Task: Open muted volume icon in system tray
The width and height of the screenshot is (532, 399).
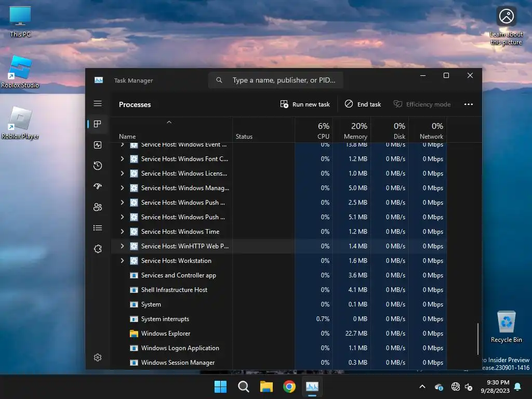Action: pos(469,387)
